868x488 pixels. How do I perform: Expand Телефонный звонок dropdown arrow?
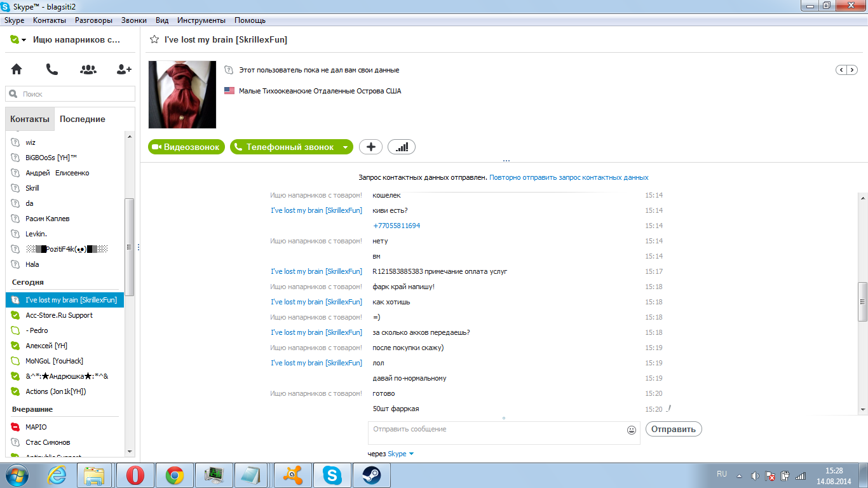tap(345, 147)
